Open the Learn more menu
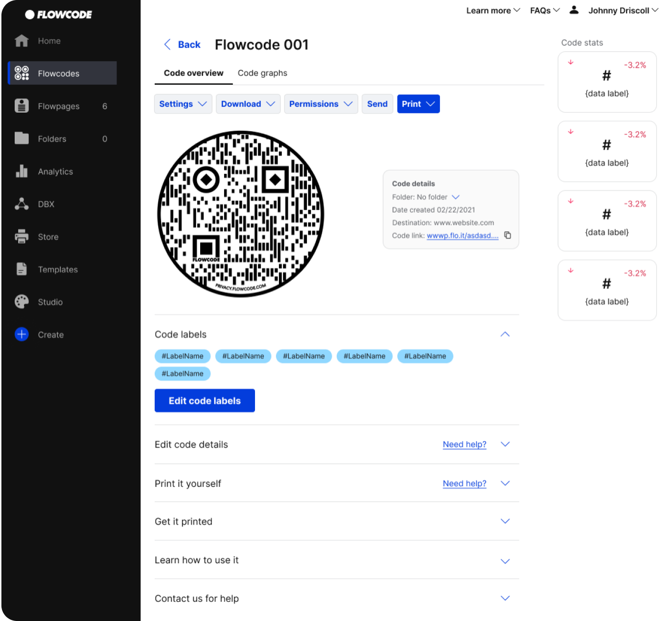Viewport: 672px width, 621px height. tap(493, 10)
